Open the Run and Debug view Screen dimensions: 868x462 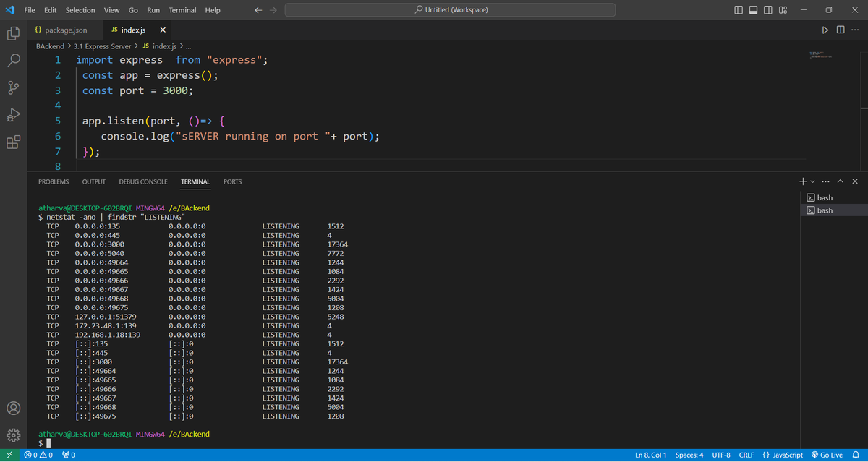click(x=13, y=114)
